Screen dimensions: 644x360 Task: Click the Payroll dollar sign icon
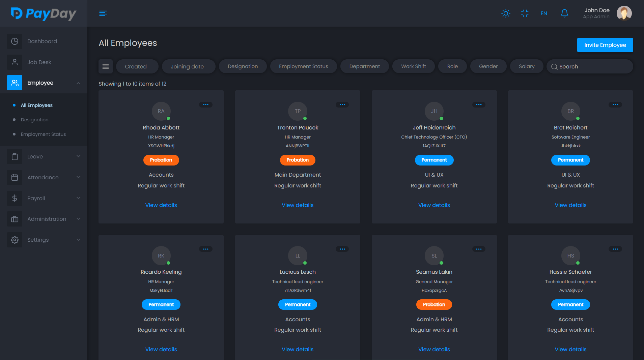point(15,198)
